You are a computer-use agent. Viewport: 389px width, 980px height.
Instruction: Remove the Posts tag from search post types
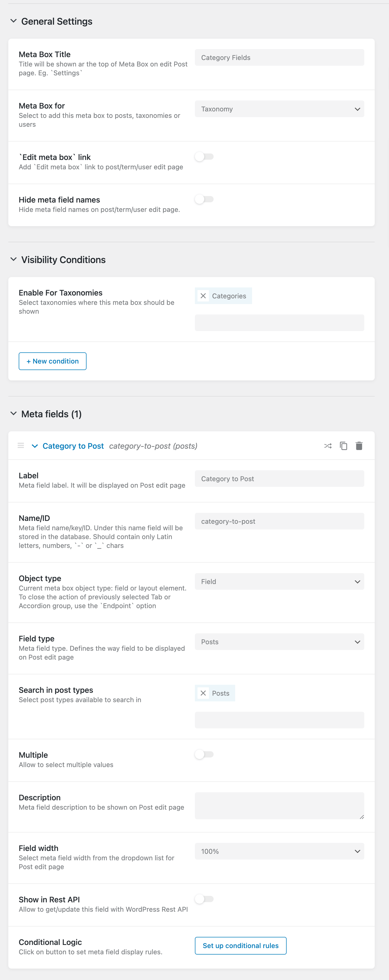pos(203,693)
